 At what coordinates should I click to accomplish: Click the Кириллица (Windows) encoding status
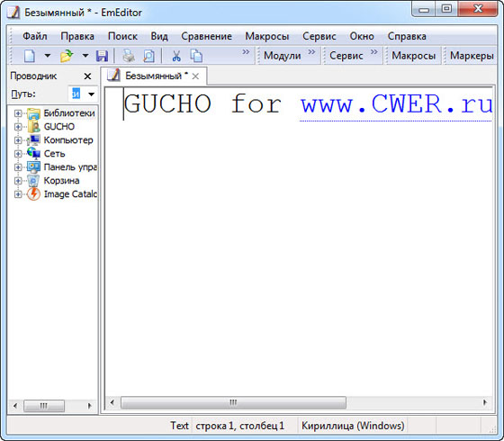pos(353,426)
